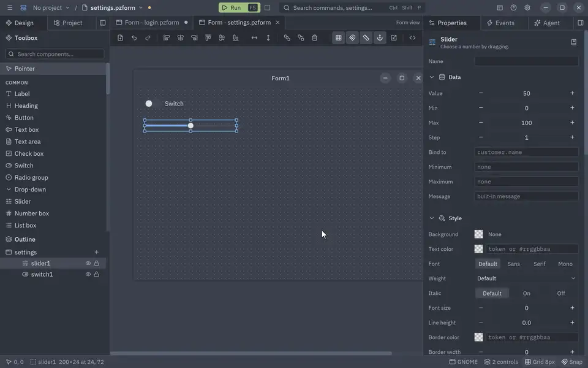
Task: Collapse the Style section in Properties
Action: [432, 218]
